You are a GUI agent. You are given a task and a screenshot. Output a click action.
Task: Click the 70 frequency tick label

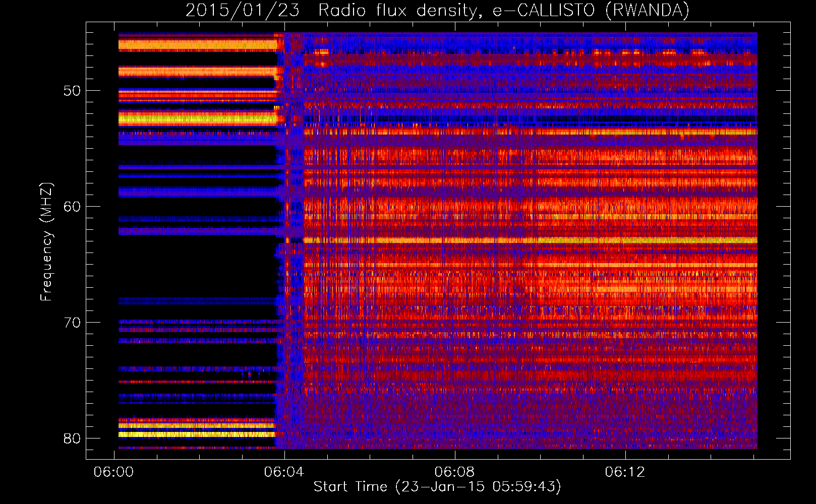point(72,323)
